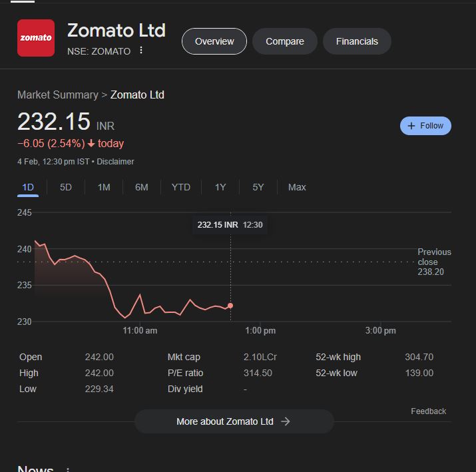Click the plus icon in the Follow button
This screenshot has width=476, height=472.
pos(411,126)
